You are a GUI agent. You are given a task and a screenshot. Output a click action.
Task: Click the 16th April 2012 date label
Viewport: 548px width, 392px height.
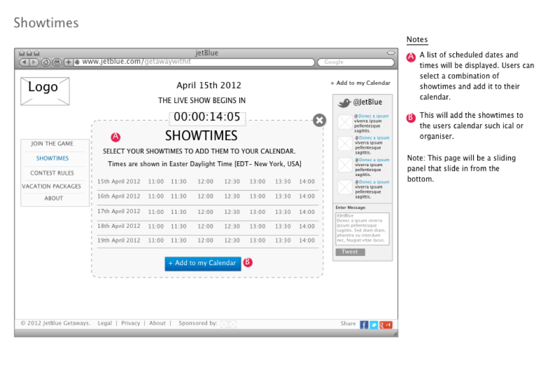[119, 197]
